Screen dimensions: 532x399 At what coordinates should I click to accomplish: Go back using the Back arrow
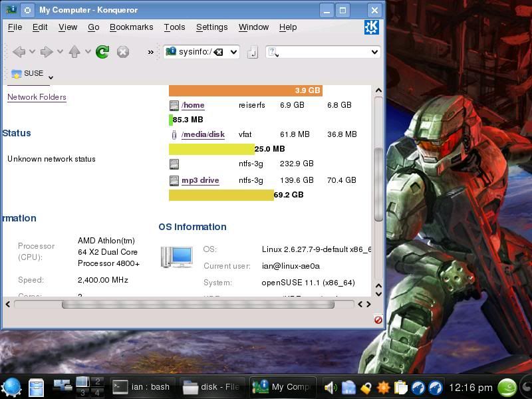coord(19,52)
